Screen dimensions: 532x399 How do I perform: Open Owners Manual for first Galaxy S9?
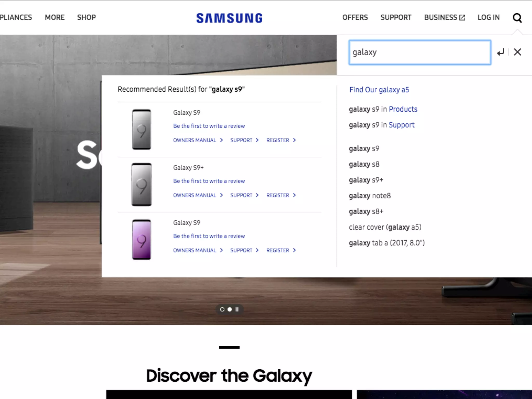click(x=198, y=140)
